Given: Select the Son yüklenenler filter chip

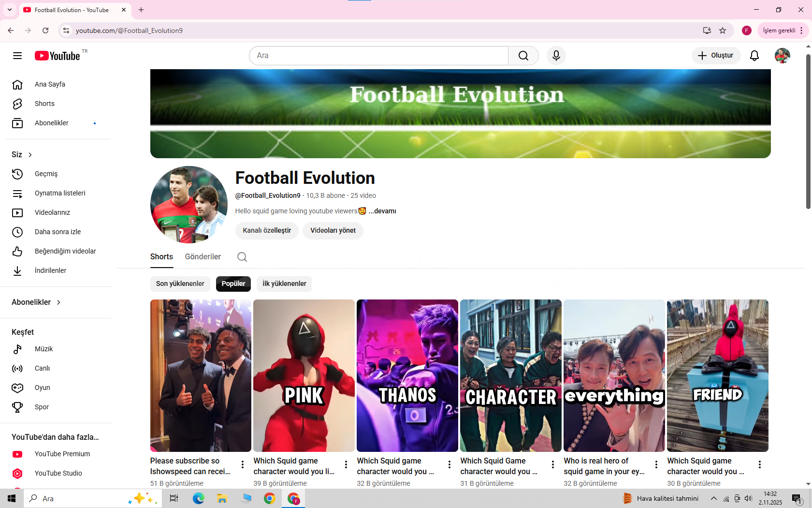Looking at the screenshot, I should [180, 284].
